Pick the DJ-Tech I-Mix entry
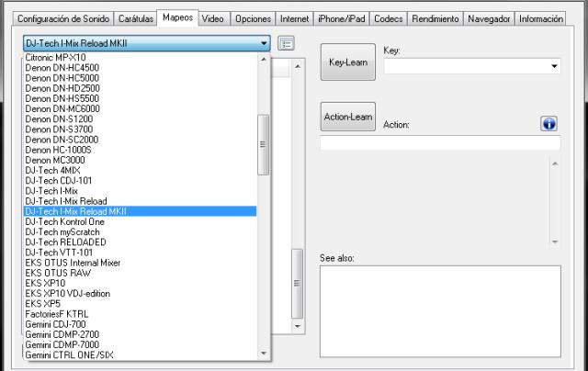Viewport: 588px width, 371px height. pyautogui.click(x=141, y=191)
